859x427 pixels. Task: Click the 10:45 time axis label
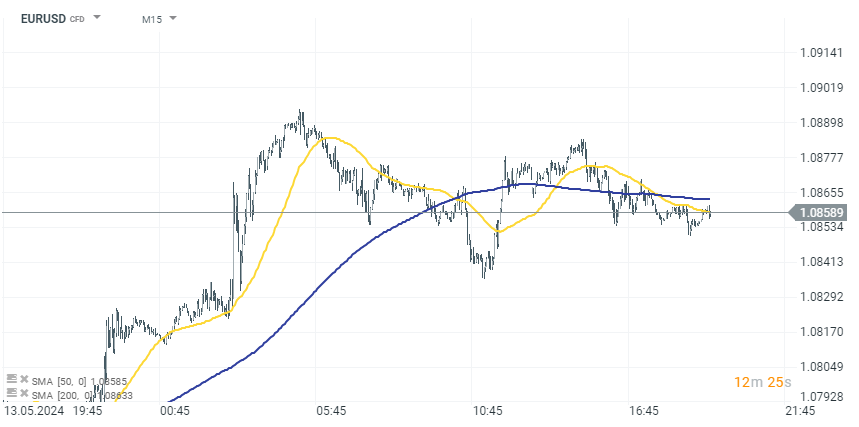tap(488, 411)
